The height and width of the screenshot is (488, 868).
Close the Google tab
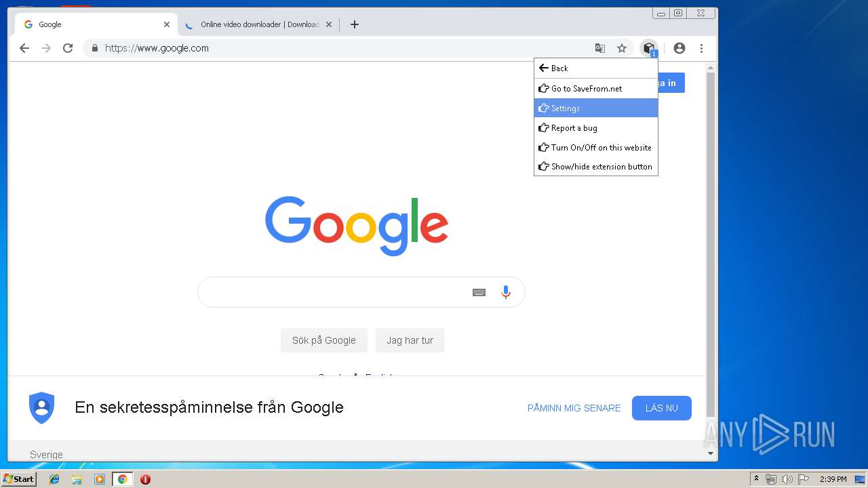point(167,24)
